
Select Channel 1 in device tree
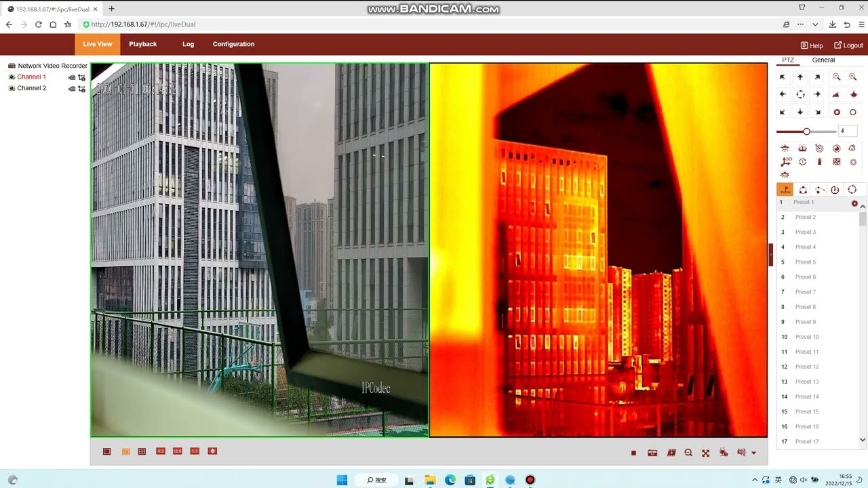(x=31, y=77)
